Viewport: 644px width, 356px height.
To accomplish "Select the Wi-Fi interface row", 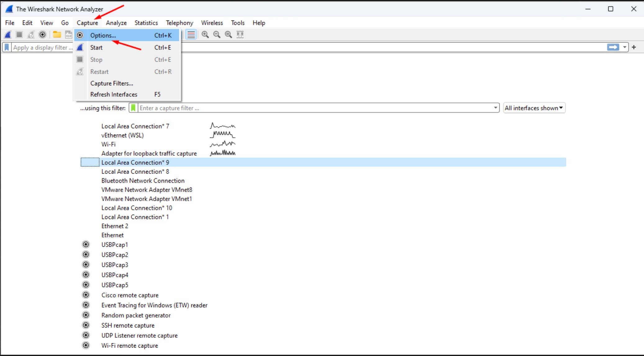I will pyautogui.click(x=108, y=144).
